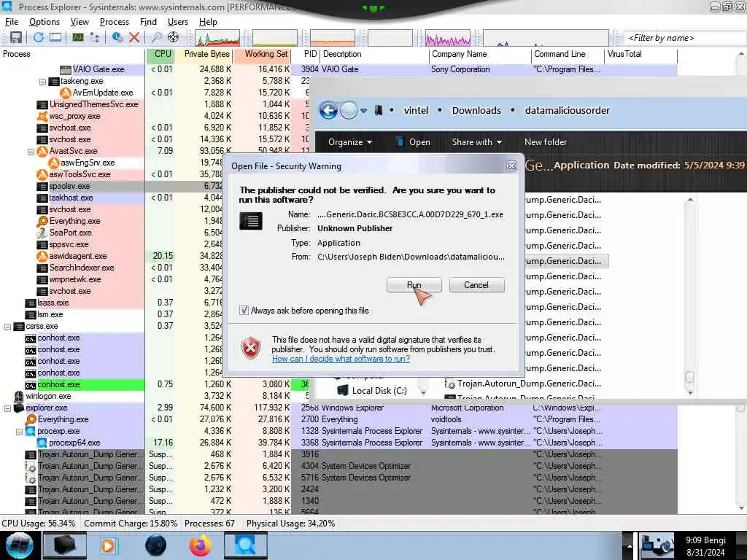Click the Avast icon beside AvastSvc.exe

coord(42,151)
